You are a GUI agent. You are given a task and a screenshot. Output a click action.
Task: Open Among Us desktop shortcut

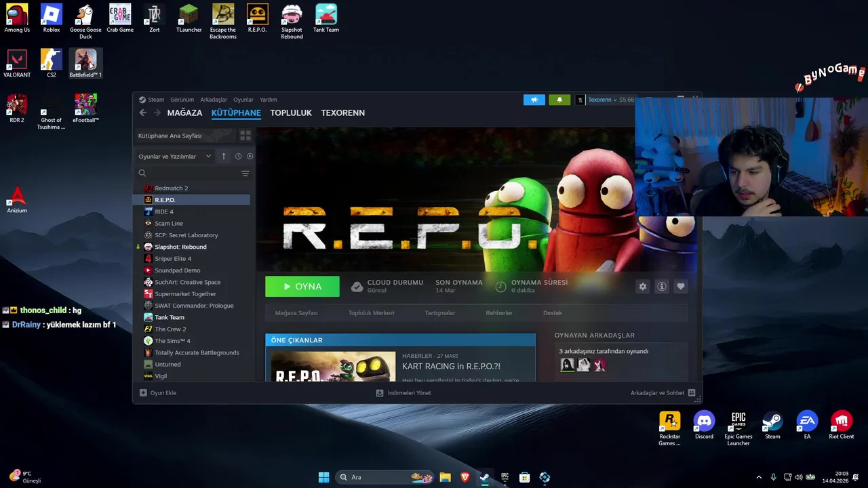[x=17, y=18]
